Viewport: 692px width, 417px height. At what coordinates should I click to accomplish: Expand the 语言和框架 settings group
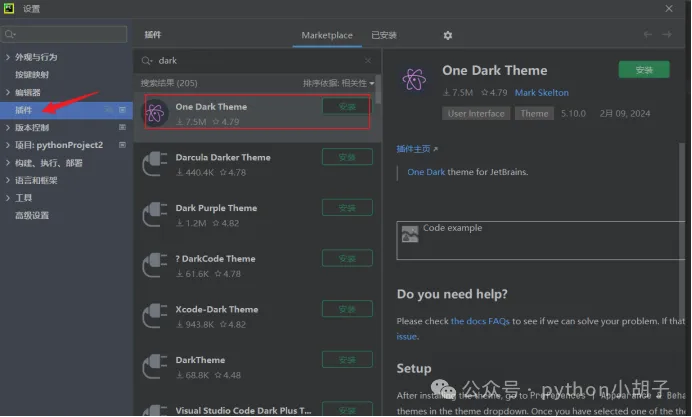[8, 180]
